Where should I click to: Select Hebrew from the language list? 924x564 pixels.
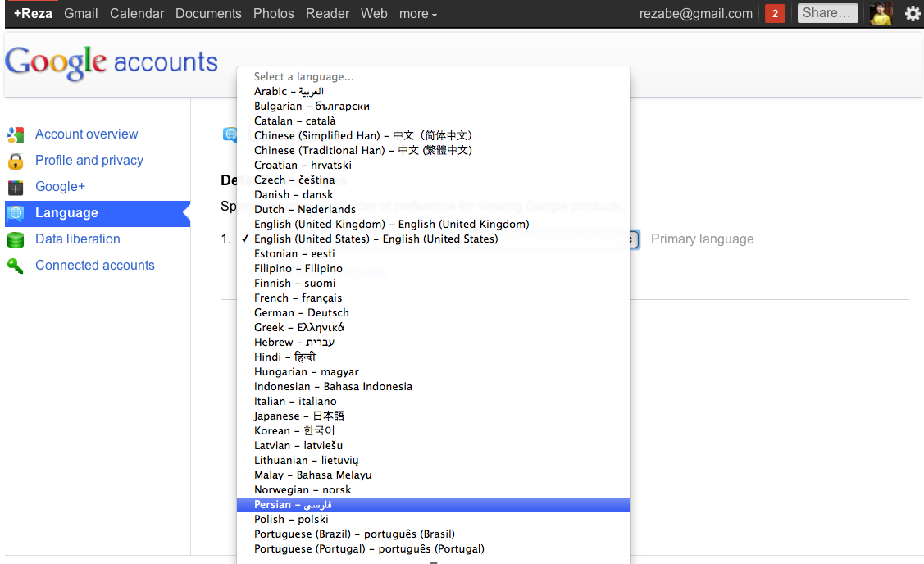(x=433, y=342)
